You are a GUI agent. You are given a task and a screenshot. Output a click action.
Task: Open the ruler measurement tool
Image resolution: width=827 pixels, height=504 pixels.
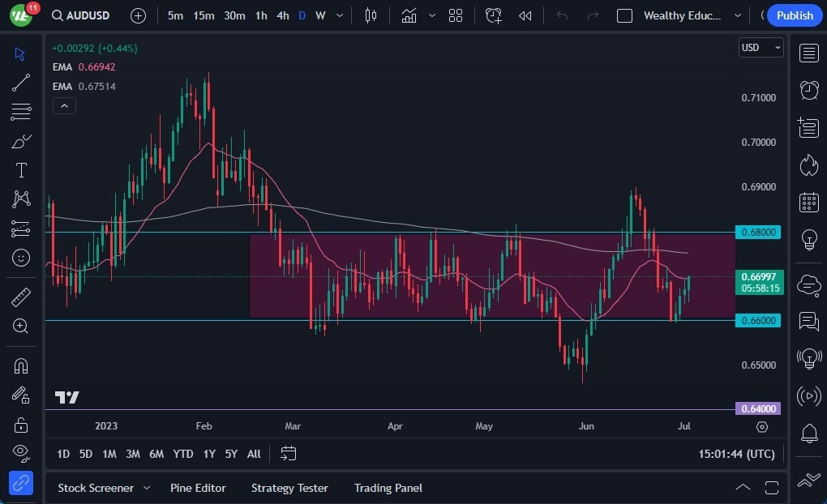pyautogui.click(x=21, y=297)
